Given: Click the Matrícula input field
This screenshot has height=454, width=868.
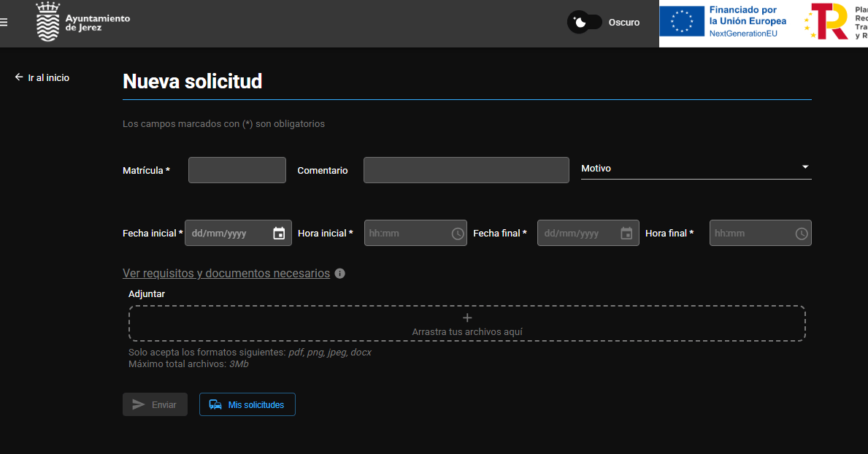Looking at the screenshot, I should point(237,170).
